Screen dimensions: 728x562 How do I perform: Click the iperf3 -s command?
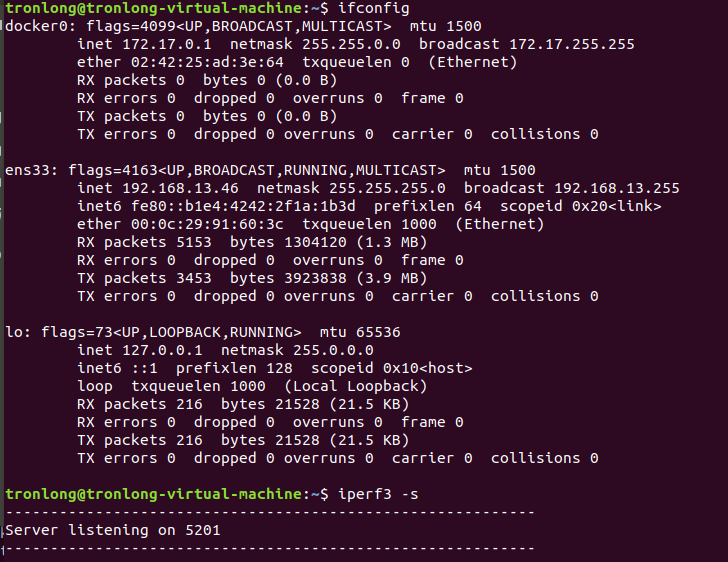(378, 494)
